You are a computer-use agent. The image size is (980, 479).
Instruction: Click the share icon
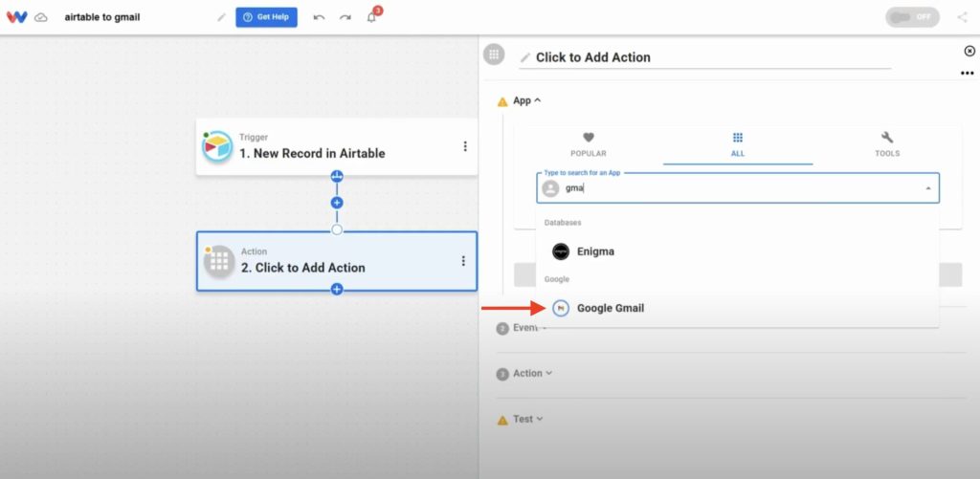[x=962, y=17]
